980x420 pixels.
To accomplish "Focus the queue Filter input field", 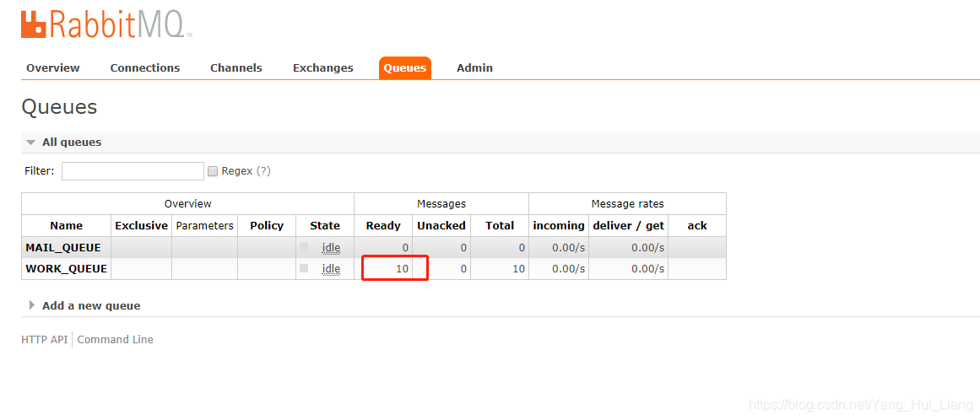I will [133, 171].
